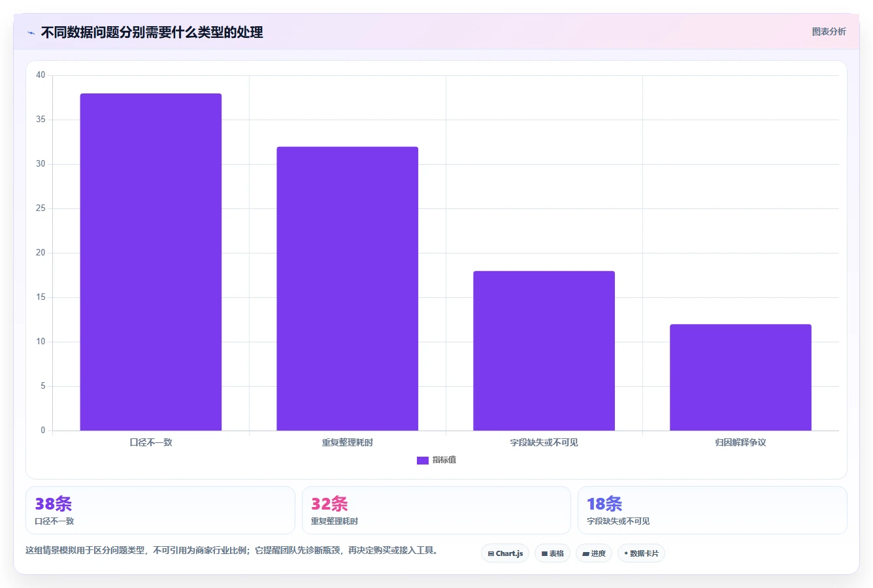Click the 字段缺失或不可见 caption under 18条
The width and height of the screenshot is (873, 588).
618,521
